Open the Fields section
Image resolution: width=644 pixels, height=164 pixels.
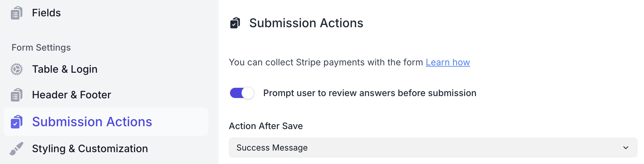[x=46, y=13]
